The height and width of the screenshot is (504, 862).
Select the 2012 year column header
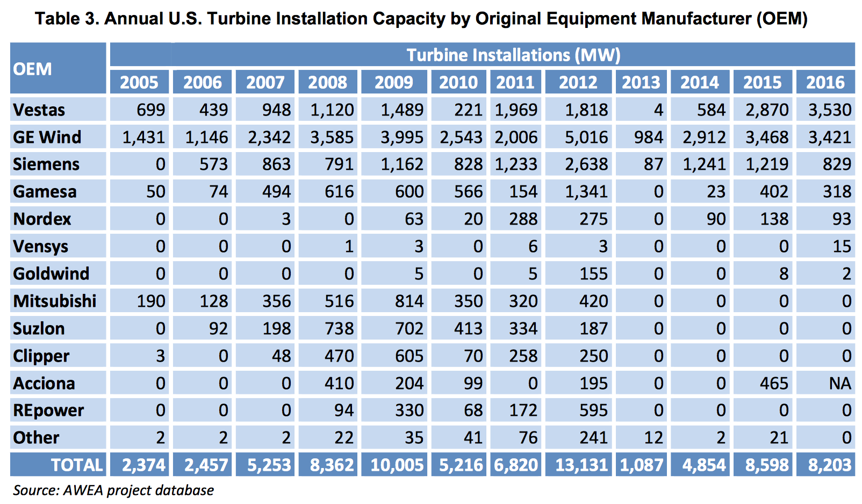(x=578, y=82)
